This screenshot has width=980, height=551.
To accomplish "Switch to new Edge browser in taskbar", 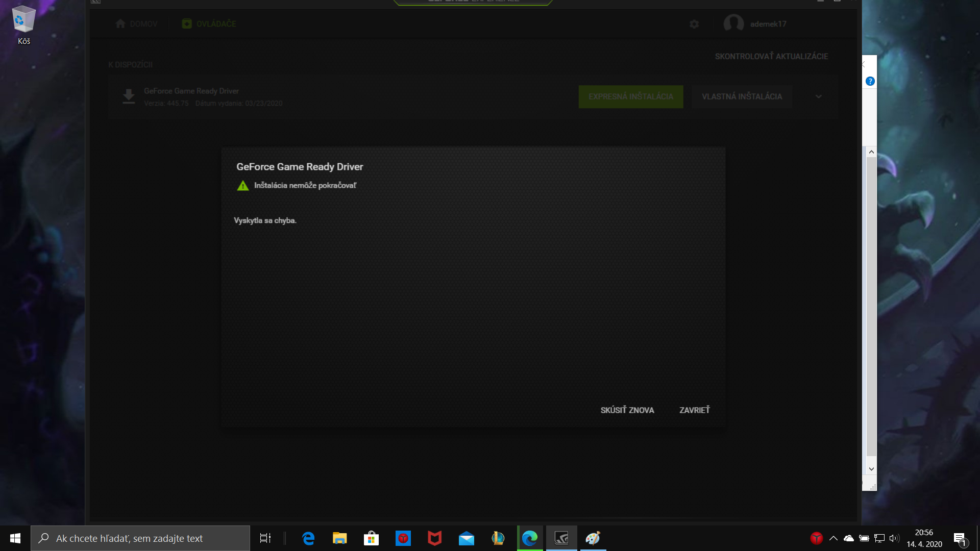I will click(x=530, y=538).
